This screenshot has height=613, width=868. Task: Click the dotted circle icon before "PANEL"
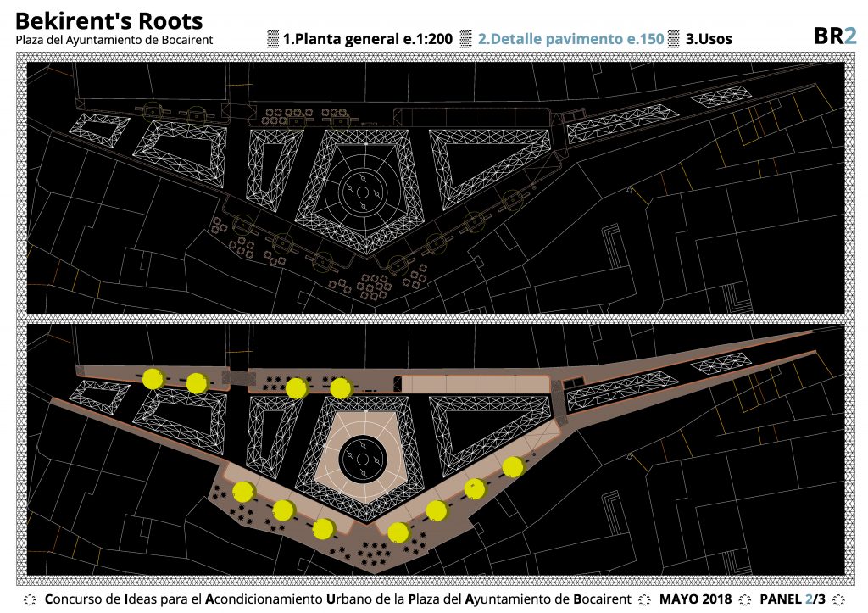(746, 599)
